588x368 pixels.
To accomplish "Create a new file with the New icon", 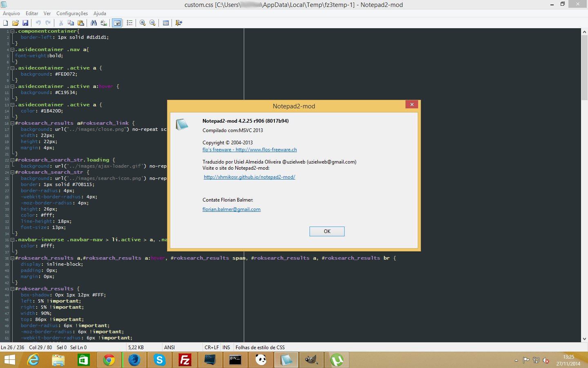I will click(5, 23).
